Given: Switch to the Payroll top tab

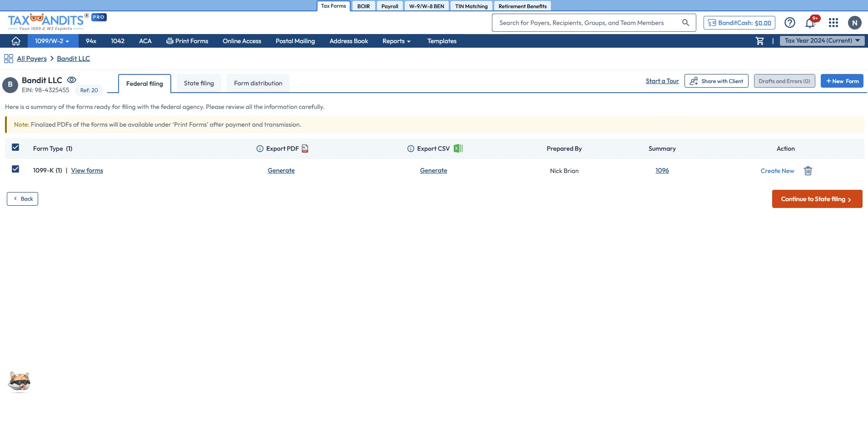Looking at the screenshot, I should point(390,6).
